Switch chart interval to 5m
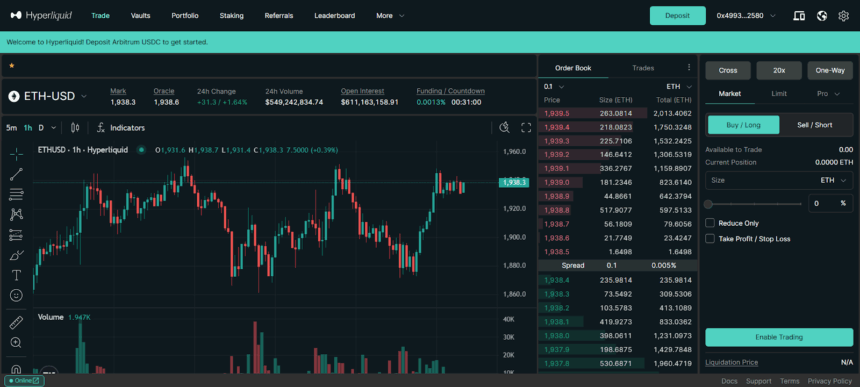 [x=11, y=128]
